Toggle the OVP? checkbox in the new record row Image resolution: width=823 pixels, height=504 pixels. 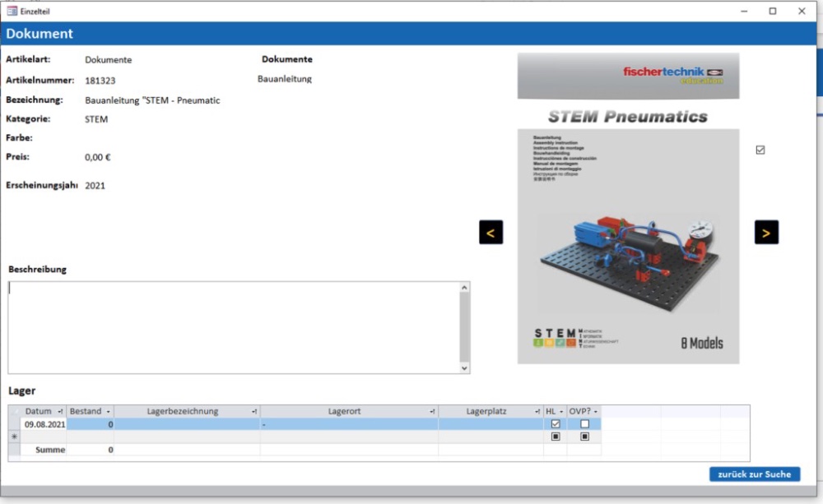(584, 437)
